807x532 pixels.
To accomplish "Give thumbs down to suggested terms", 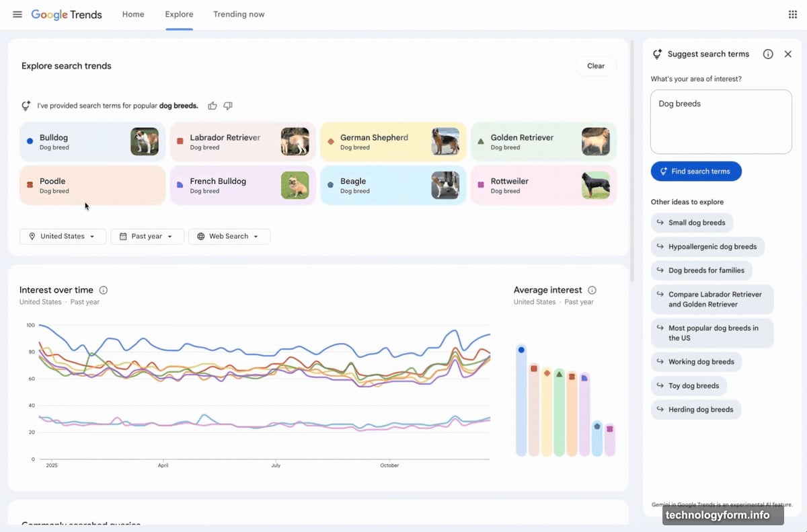I will click(x=228, y=106).
